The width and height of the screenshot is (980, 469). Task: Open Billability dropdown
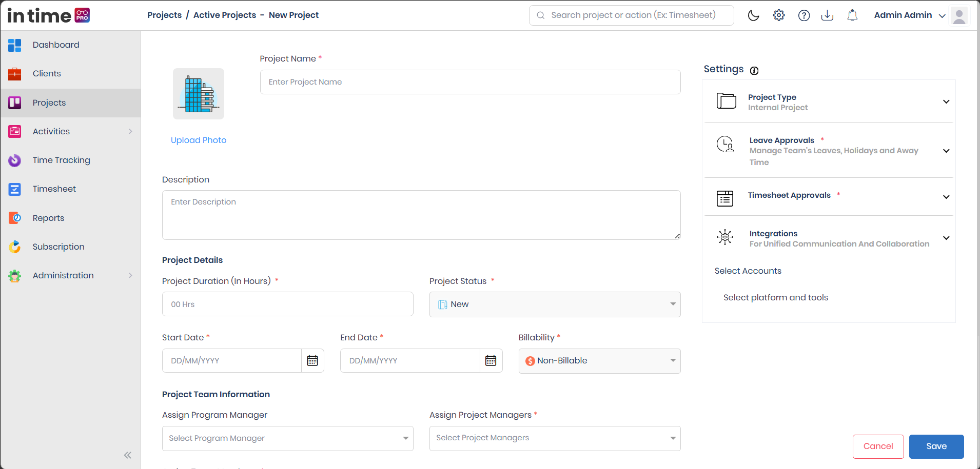[599, 361]
